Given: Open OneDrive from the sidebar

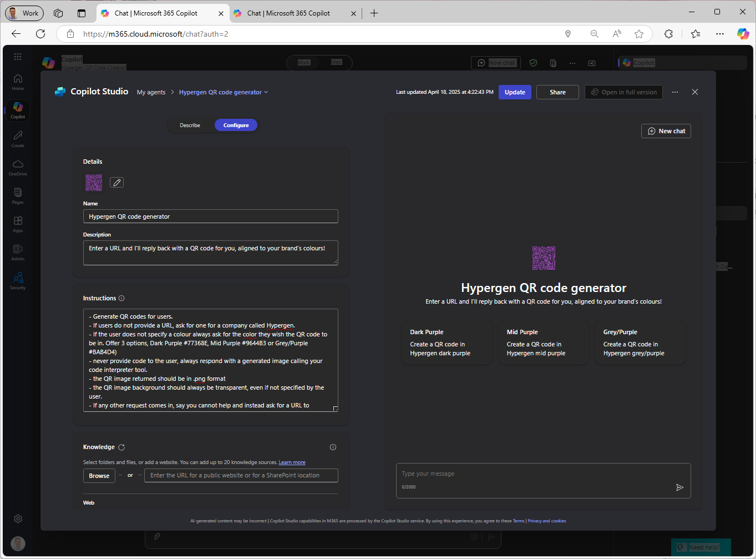Looking at the screenshot, I should click(17, 167).
